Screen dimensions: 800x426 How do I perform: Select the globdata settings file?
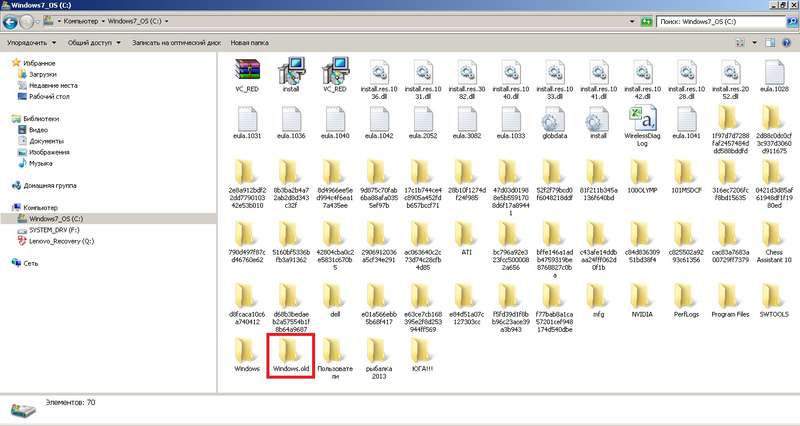[555, 122]
